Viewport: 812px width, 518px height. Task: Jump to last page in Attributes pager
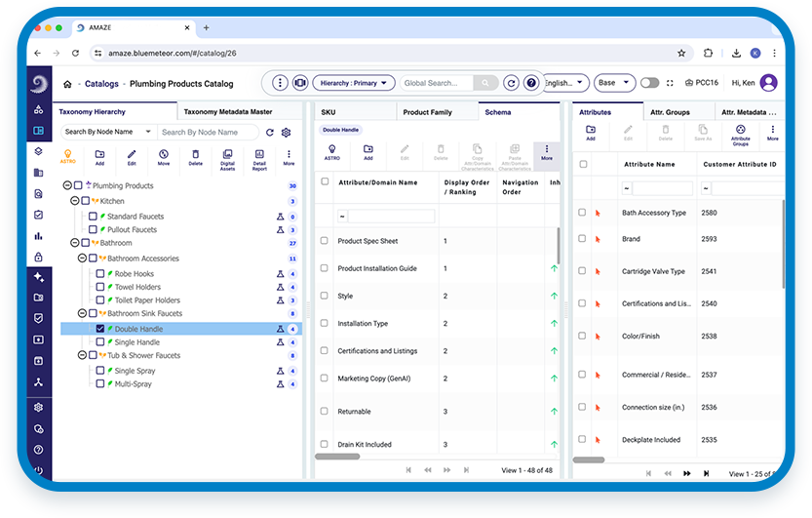tap(707, 473)
